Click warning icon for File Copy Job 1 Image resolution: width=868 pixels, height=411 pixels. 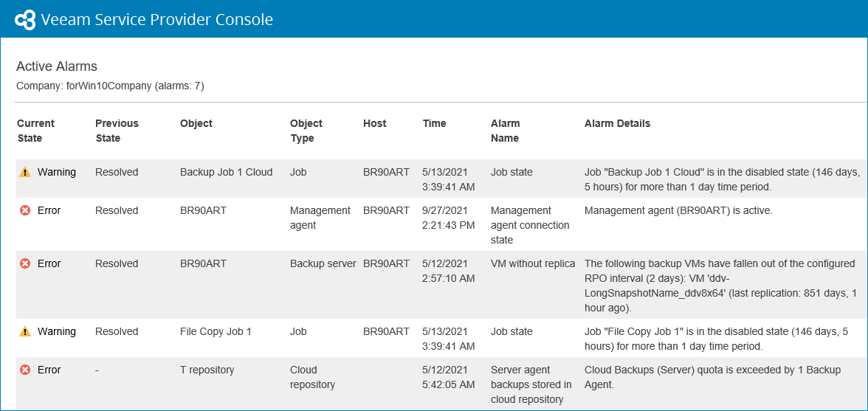coord(25,331)
